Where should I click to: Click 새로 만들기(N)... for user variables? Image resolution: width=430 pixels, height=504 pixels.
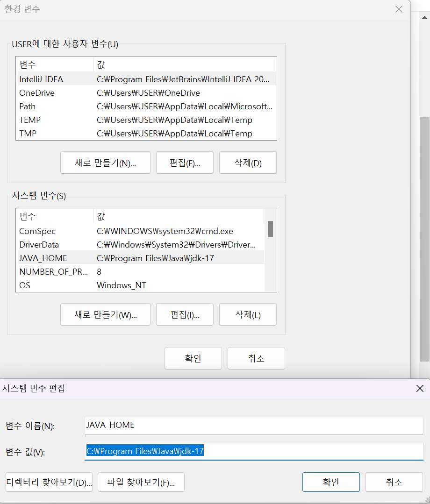105,163
